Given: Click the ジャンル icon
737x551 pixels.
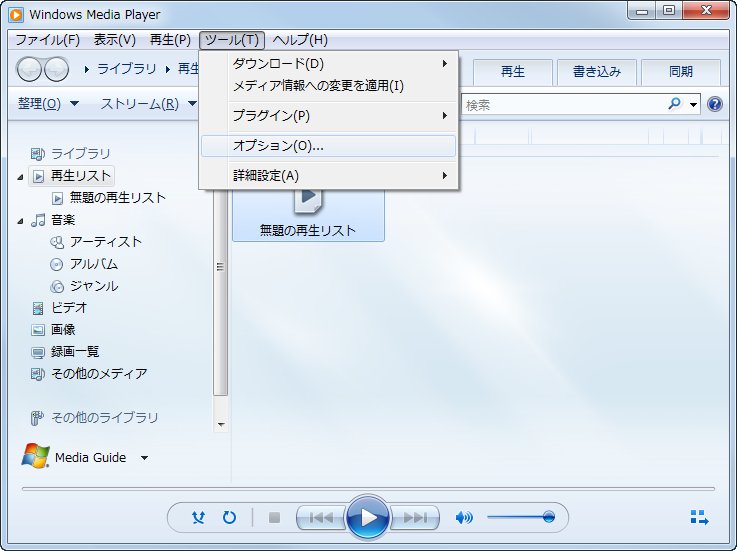Looking at the screenshot, I should [x=57, y=286].
